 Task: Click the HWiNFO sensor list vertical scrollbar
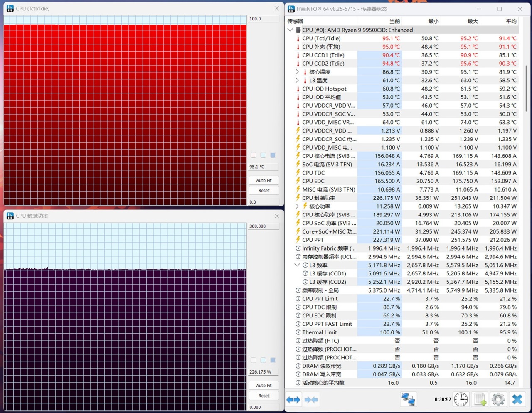(526, 88)
